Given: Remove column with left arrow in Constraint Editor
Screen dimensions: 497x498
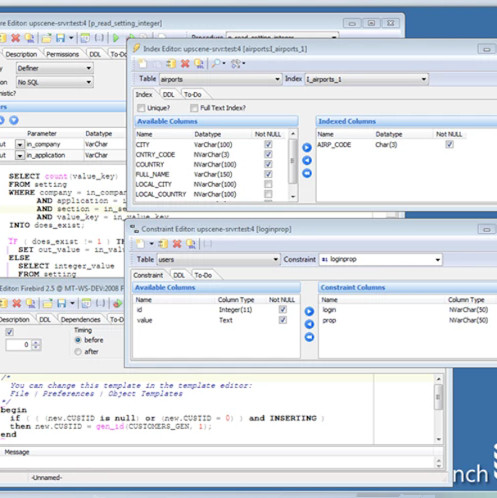Looking at the screenshot, I should (x=309, y=324).
